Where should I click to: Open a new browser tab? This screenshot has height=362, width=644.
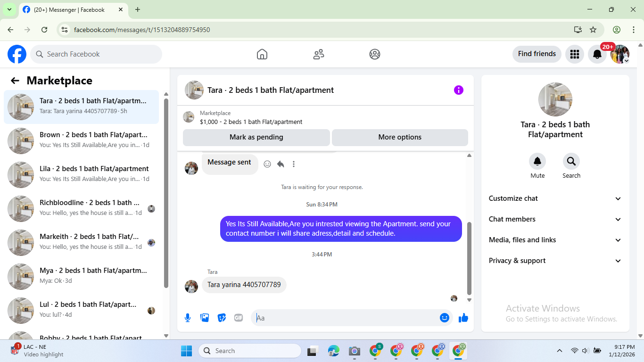point(138,9)
